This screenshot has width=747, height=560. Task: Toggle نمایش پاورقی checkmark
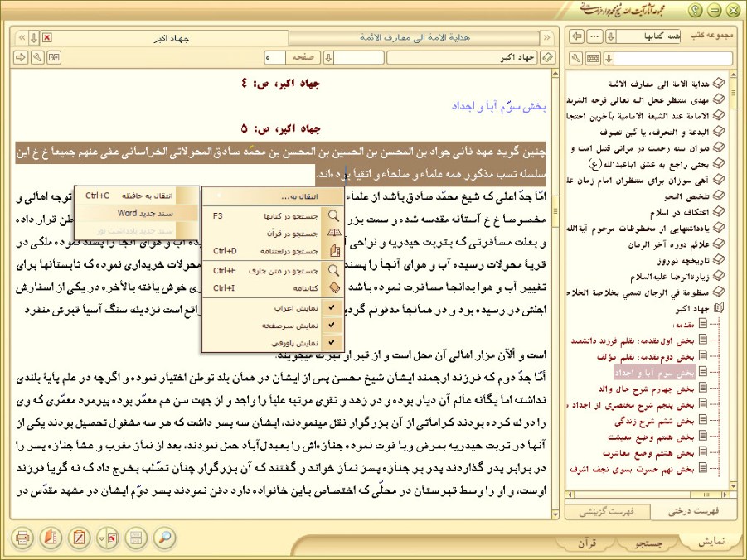click(332, 342)
